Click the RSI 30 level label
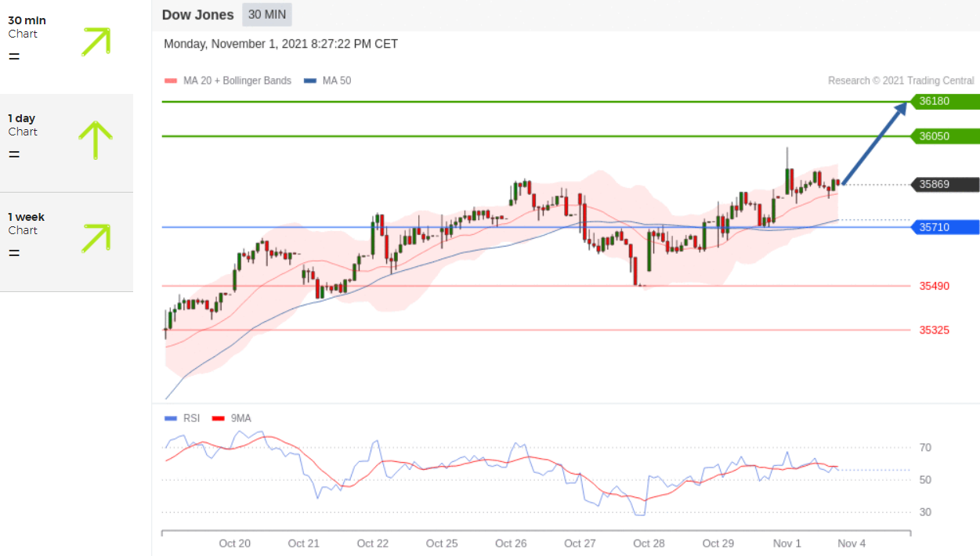This screenshot has height=556, width=980. (925, 512)
